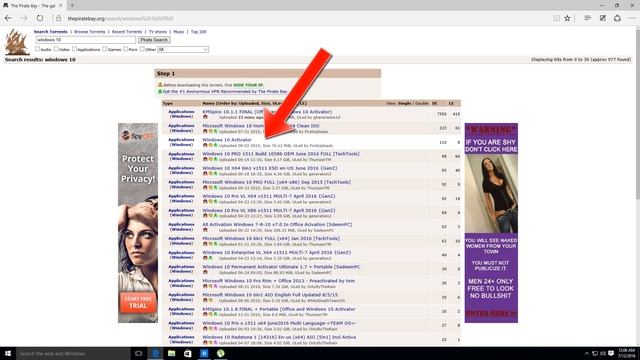Open the All category dropdown
Image resolution: width=640 pixels, height=360 pixels.
(183, 49)
